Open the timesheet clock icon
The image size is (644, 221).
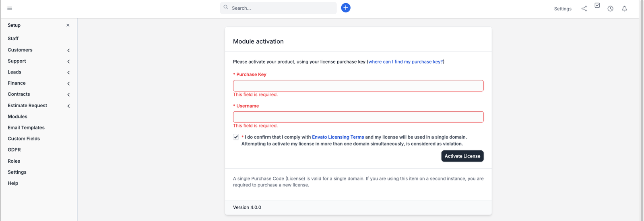pos(610,8)
